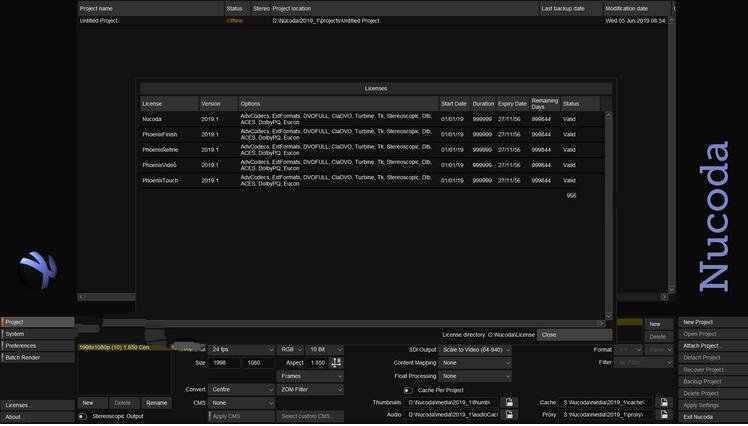
Task: Switch to the Preferences tab
Action: [38, 346]
